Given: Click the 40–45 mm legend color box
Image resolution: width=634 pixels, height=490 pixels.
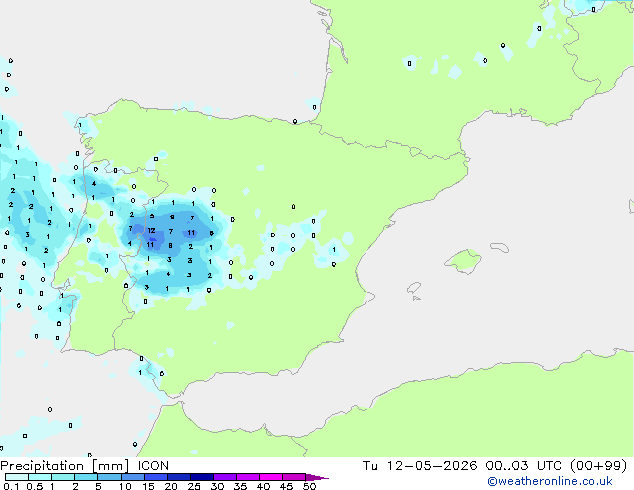Looking at the screenshot, I should click(x=271, y=477).
